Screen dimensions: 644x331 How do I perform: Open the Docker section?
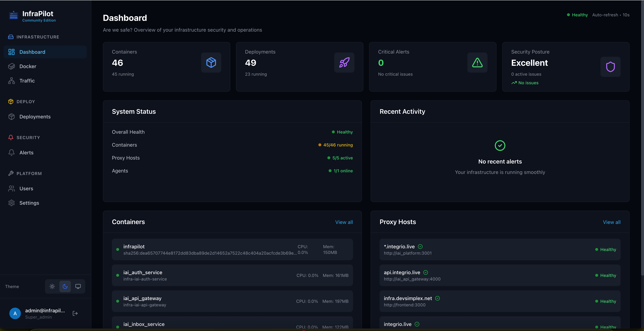[x=45, y=66]
